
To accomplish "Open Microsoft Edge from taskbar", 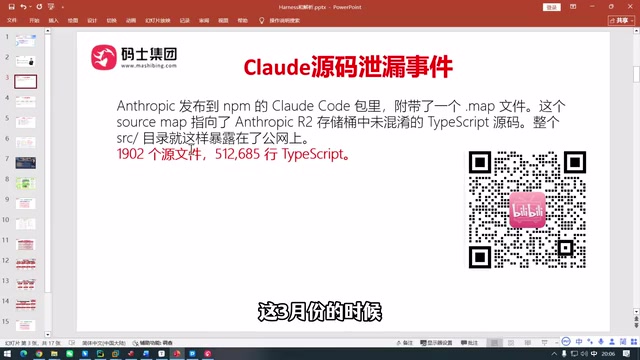I will 23,353.
